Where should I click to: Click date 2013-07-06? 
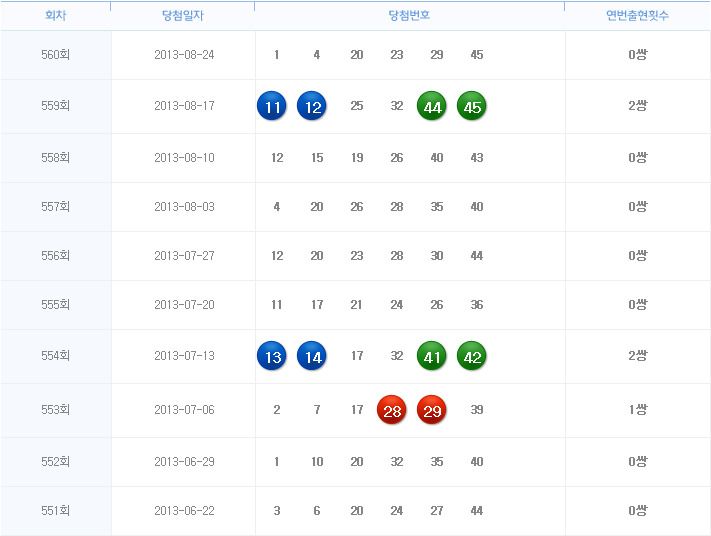184,409
